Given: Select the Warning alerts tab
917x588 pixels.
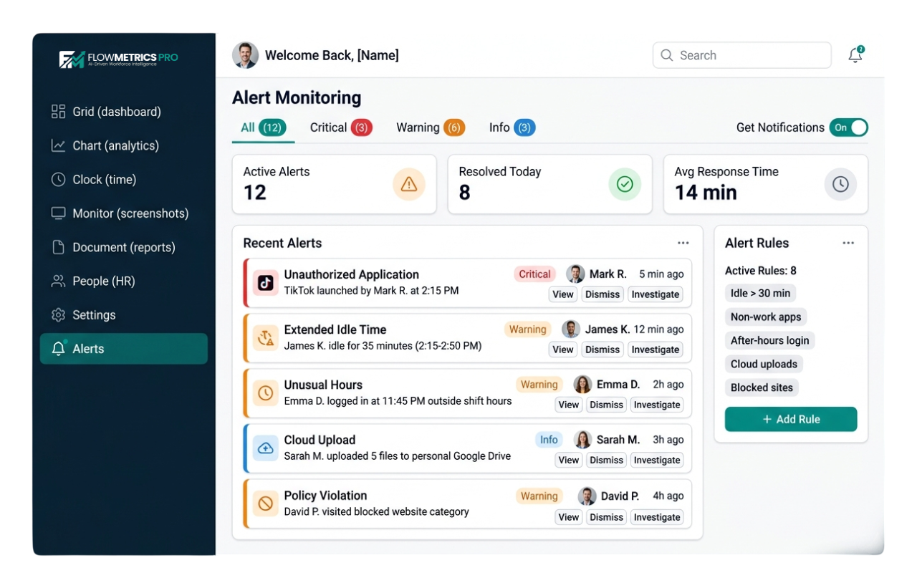Looking at the screenshot, I should pyautogui.click(x=430, y=127).
